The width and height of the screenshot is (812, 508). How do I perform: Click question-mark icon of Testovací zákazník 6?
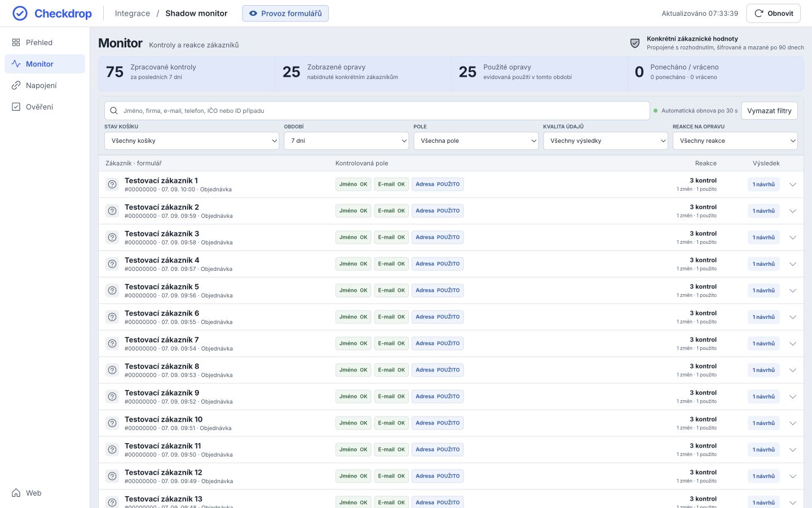(112, 317)
